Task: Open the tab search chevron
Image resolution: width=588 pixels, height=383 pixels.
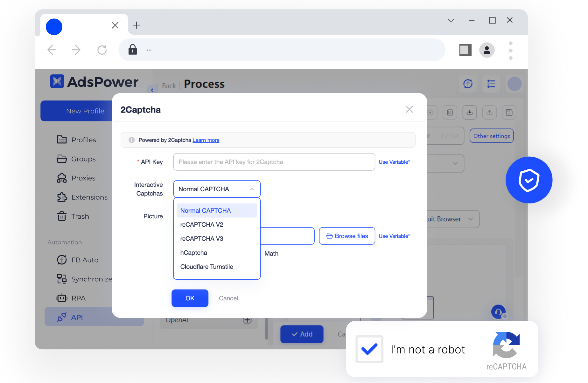Action: [451, 20]
